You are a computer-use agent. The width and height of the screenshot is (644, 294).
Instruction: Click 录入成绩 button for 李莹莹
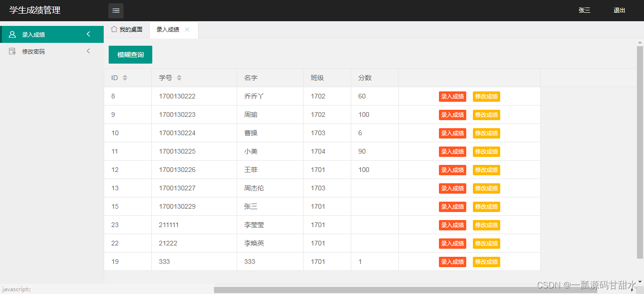[x=453, y=225]
